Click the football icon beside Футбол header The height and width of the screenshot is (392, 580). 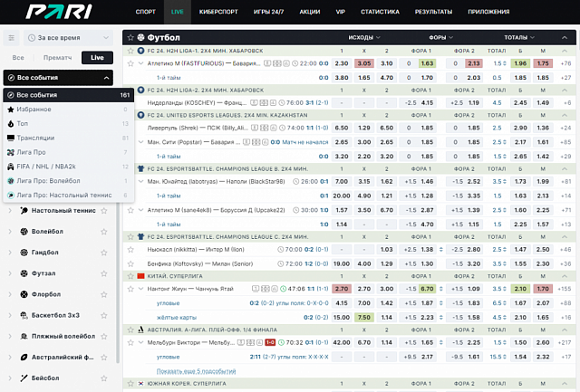click(x=140, y=37)
